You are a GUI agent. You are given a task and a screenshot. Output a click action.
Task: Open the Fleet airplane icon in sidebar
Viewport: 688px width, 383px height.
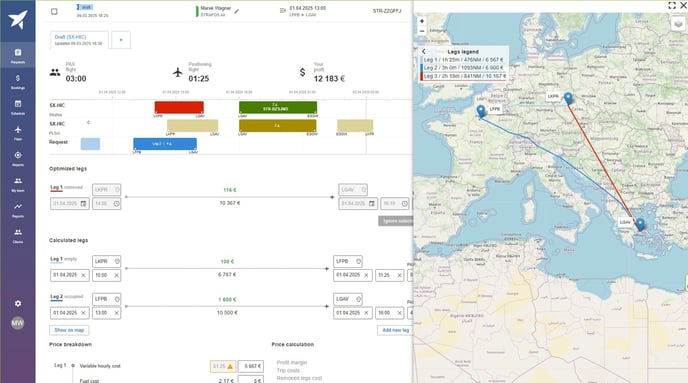[x=18, y=132]
